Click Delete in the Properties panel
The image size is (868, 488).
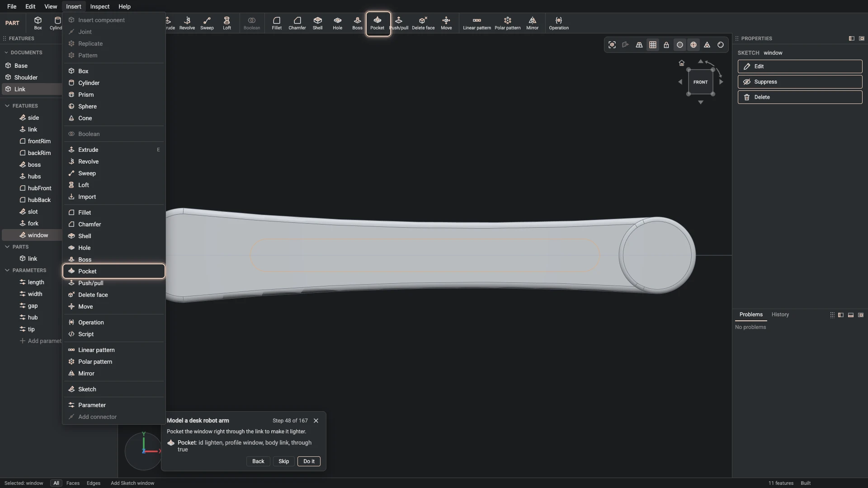tap(800, 97)
